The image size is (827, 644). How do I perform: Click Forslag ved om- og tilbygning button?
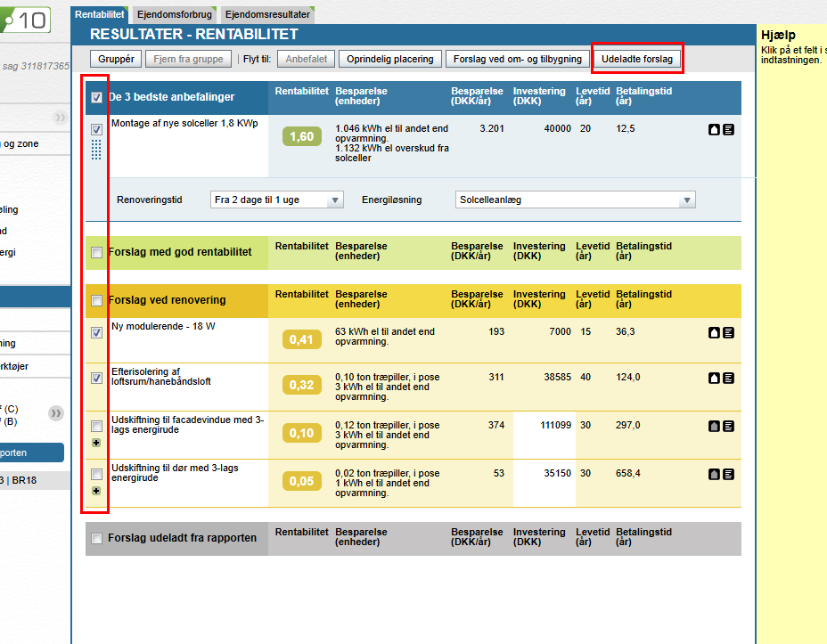(518, 59)
